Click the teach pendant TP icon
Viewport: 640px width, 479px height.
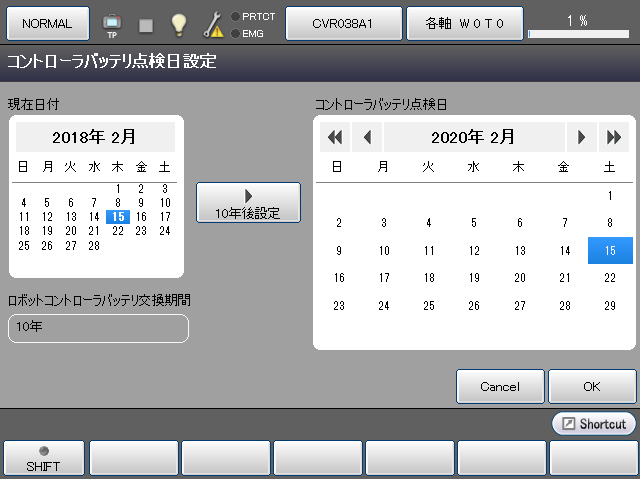click(x=111, y=23)
